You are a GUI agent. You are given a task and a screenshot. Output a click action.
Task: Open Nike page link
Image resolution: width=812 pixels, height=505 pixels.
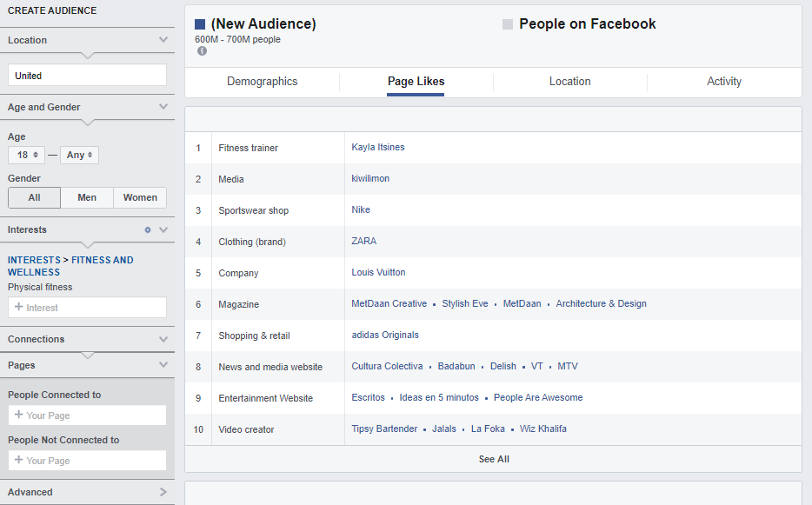[x=361, y=209]
